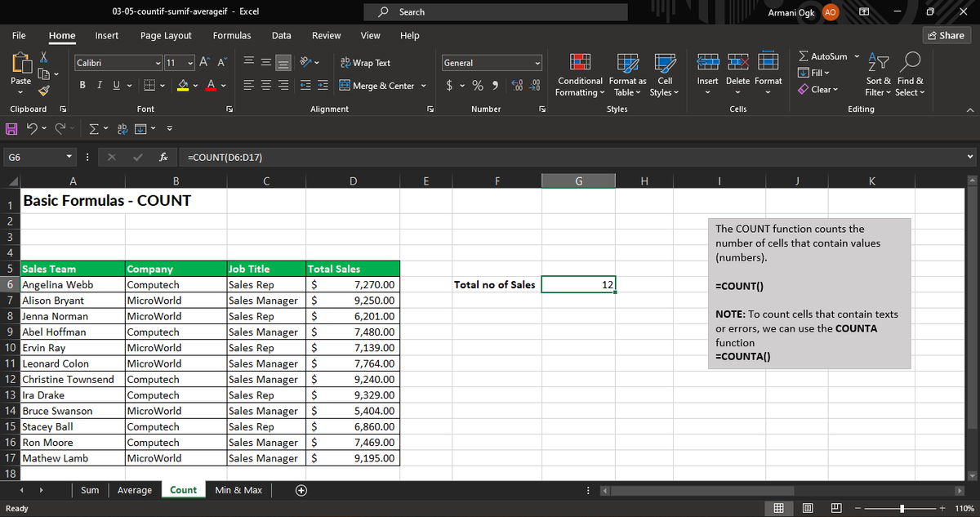Click the Decrease Decimal icon

(x=535, y=86)
